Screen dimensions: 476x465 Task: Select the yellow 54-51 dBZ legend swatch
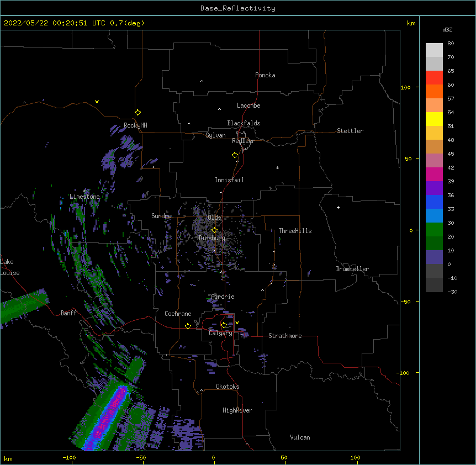coord(434,119)
